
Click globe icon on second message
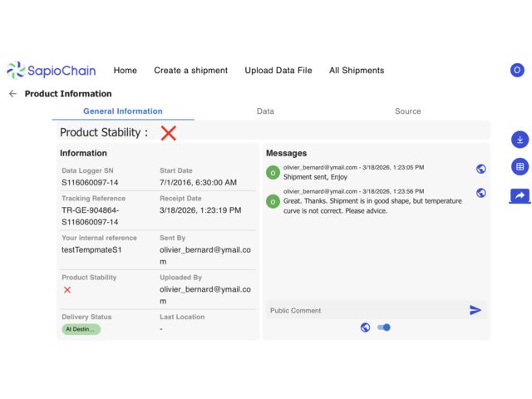(x=480, y=193)
